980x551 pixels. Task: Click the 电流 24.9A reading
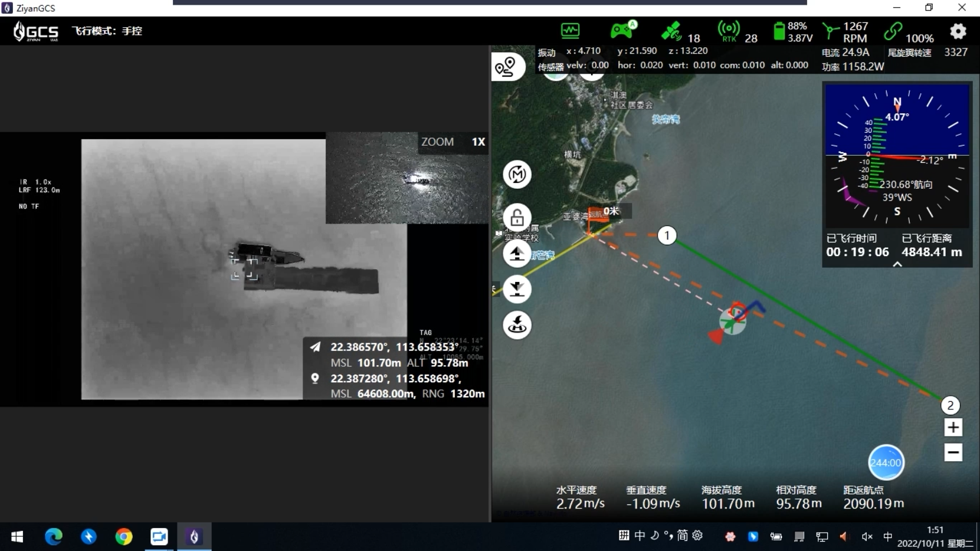pyautogui.click(x=845, y=53)
